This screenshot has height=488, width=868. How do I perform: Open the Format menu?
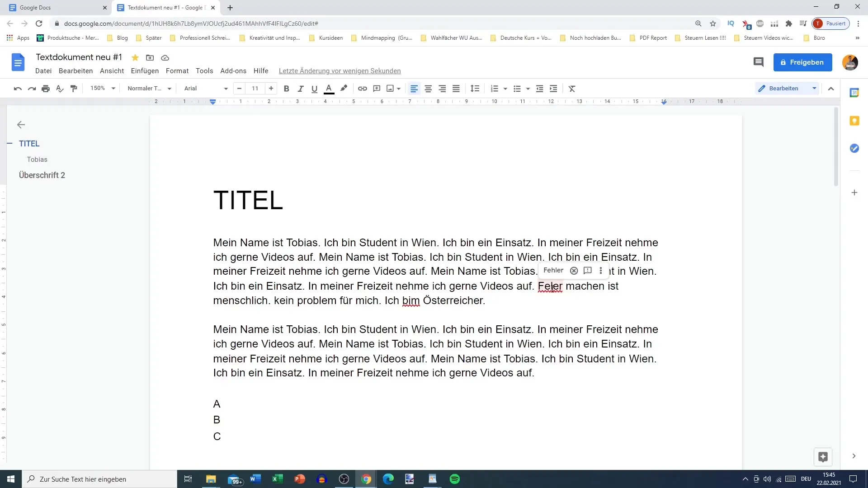[177, 71]
